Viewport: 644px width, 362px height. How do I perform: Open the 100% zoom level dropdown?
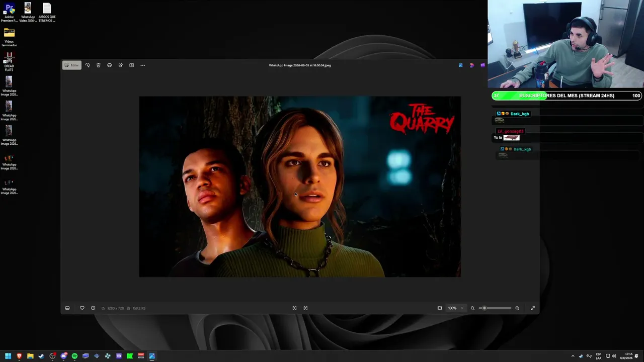[456, 308]
